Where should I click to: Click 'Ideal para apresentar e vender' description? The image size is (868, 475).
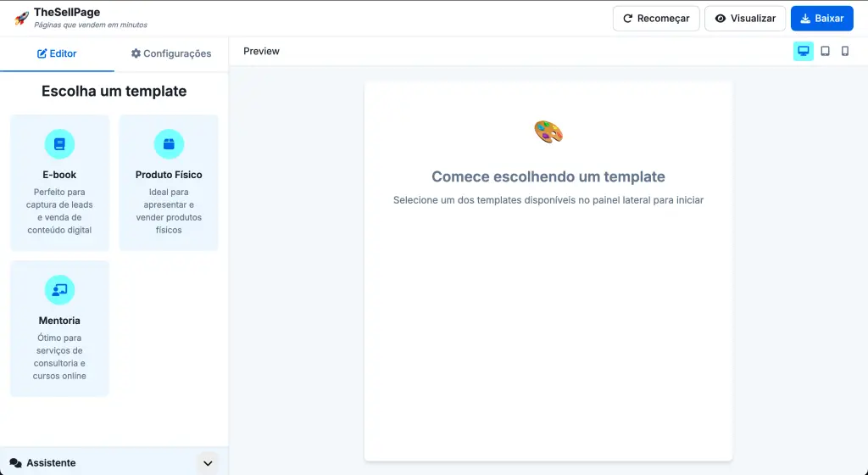tap(169, 211)
